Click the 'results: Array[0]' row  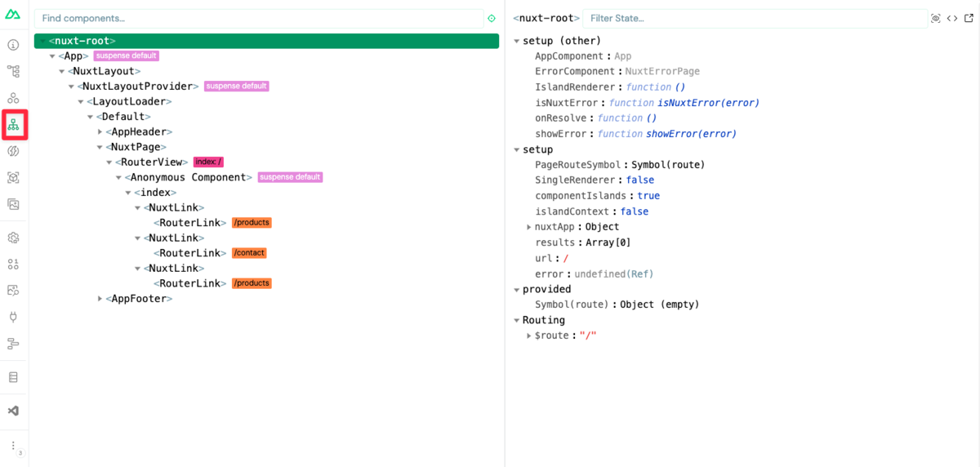(583, 242)
